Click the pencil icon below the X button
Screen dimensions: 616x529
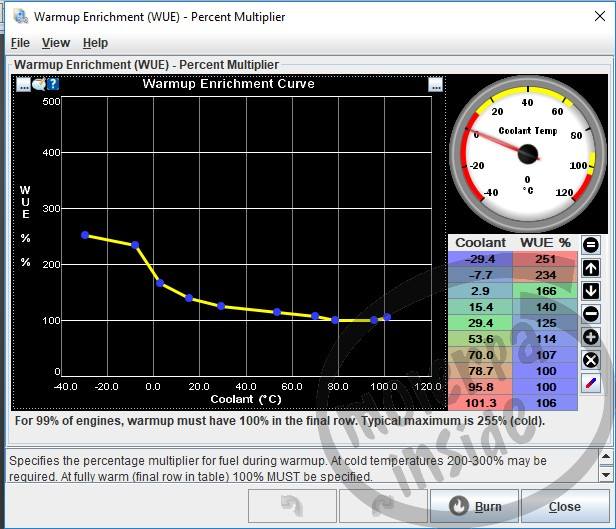pyautogui.click(x=590, y=383)
